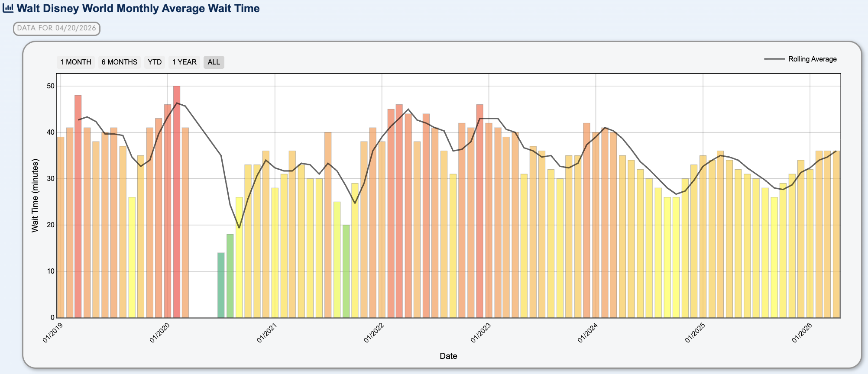Click the 01/2026 x-axis date label
This screenshot has height=374, width=868.
(x=801, y=332)
